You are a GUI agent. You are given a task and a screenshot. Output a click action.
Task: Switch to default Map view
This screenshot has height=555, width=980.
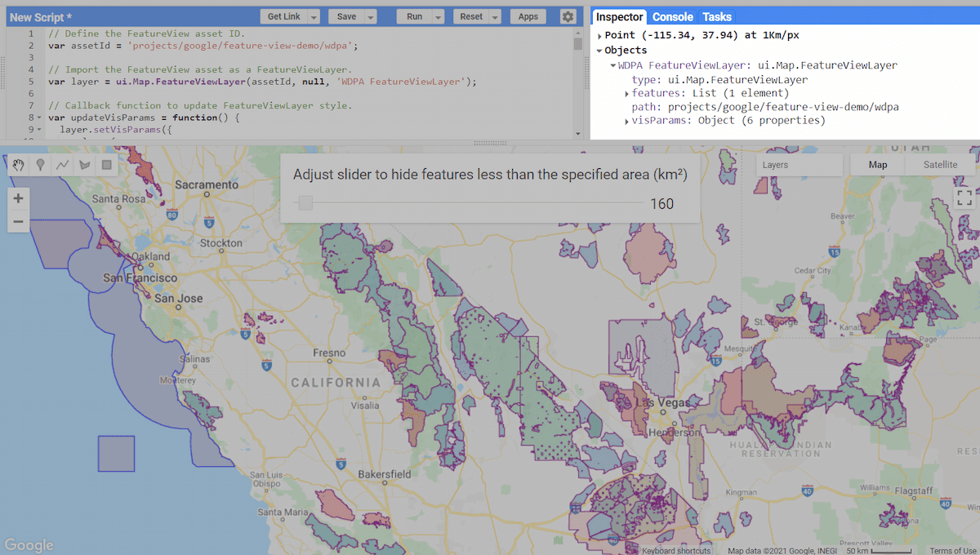(877, 165)
